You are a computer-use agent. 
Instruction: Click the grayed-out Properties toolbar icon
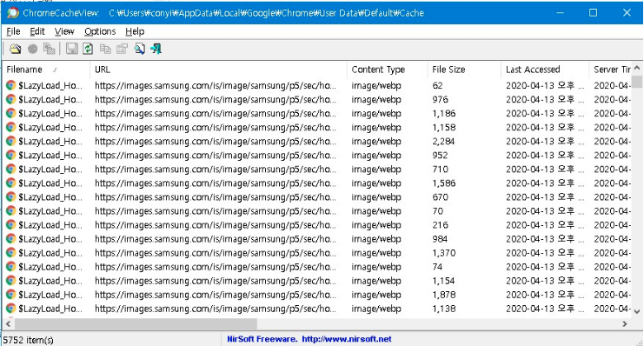tap(122, 49)
